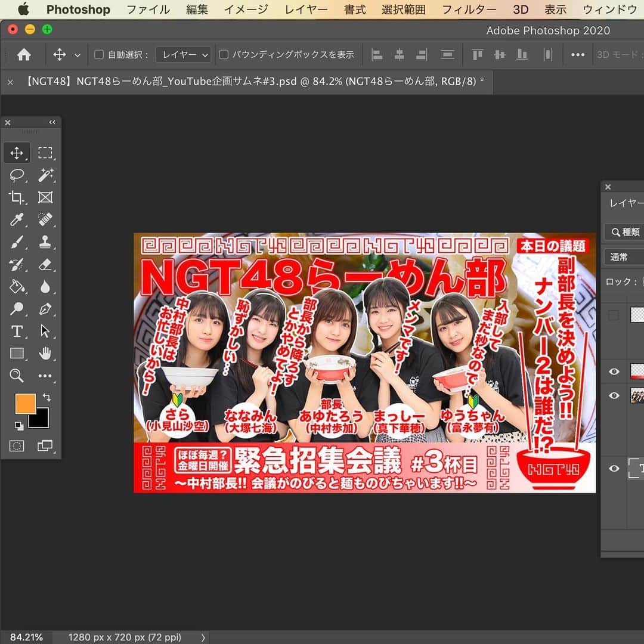The image size is (644, 644).
Task: Select the Path Selection tool
Action: (x=45, y=330)
